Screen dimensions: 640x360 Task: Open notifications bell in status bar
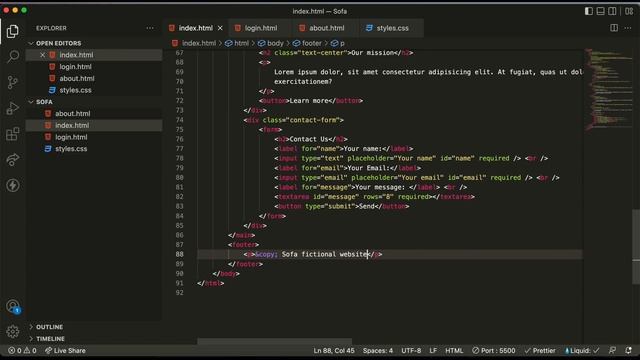click(x=628, y=351)
